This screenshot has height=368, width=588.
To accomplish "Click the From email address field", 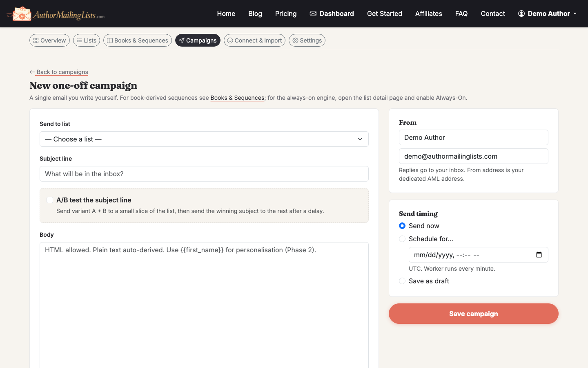I will 474,156.
